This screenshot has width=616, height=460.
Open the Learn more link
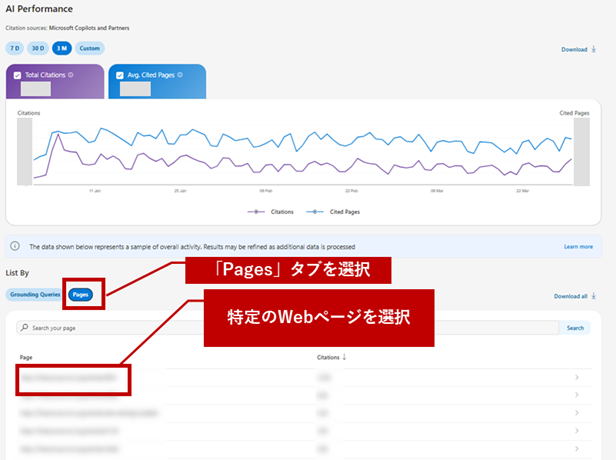[577, 246]
